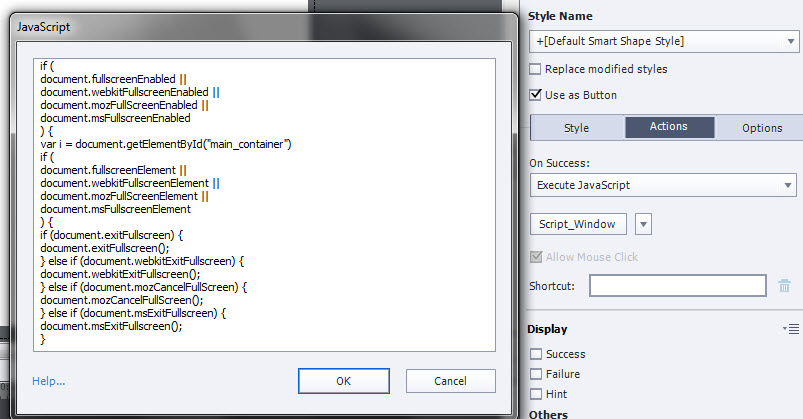Click the code line 'document.exitFullscreen();'
The width and height of the screenshot is (803, 419).
105,248
